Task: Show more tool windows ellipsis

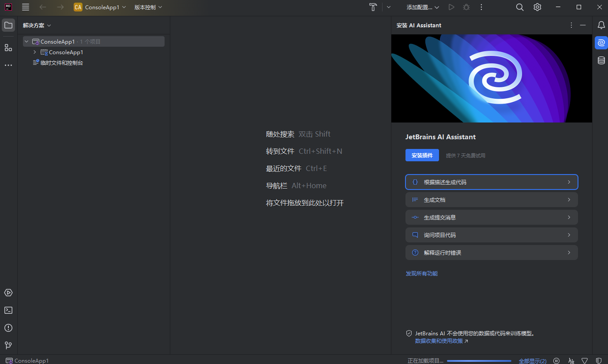Action: (x=8, y=65)
